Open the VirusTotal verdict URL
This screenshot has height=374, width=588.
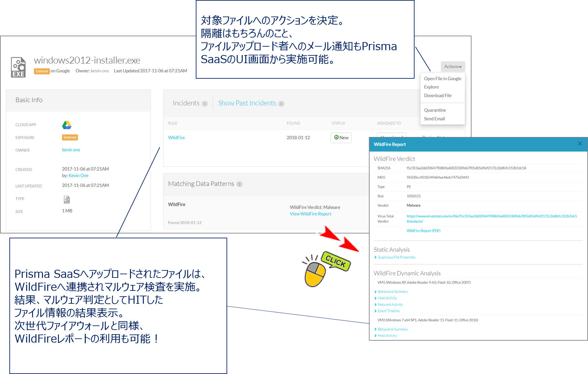[x=492, y=219]
